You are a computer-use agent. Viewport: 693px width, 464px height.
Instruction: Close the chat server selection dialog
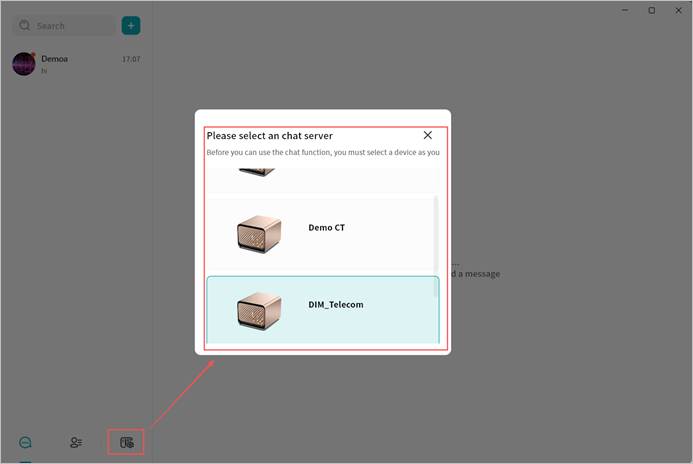tap(427, 135)
